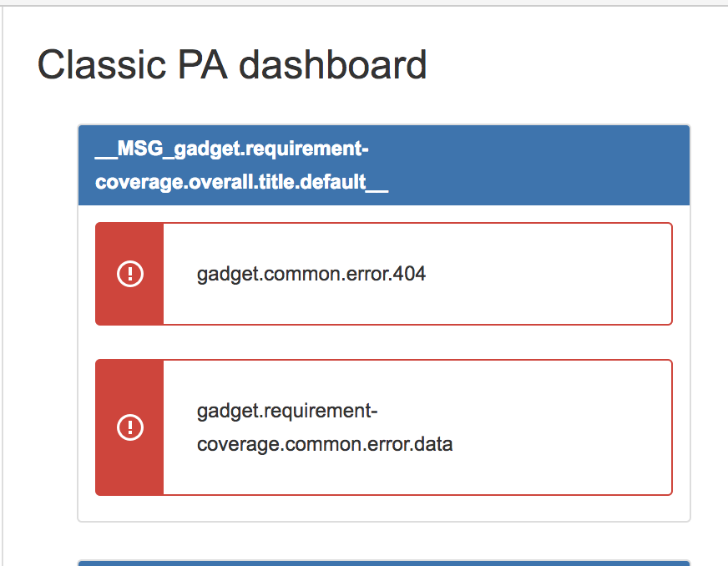Click empty panel space below the data error alert
The image size is (728, 566).
[x=384, y=508]
